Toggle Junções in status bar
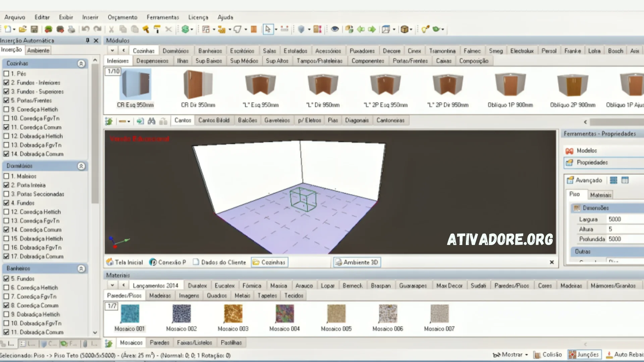Image resolution: width=644 pixels, height=362 pixels. pyautogui.click(x=584, y=355)
